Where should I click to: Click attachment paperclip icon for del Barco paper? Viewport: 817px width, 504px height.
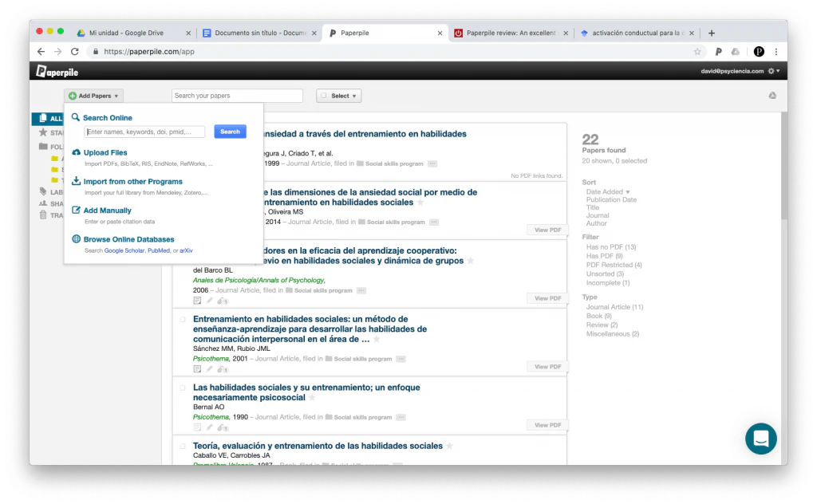223,301
